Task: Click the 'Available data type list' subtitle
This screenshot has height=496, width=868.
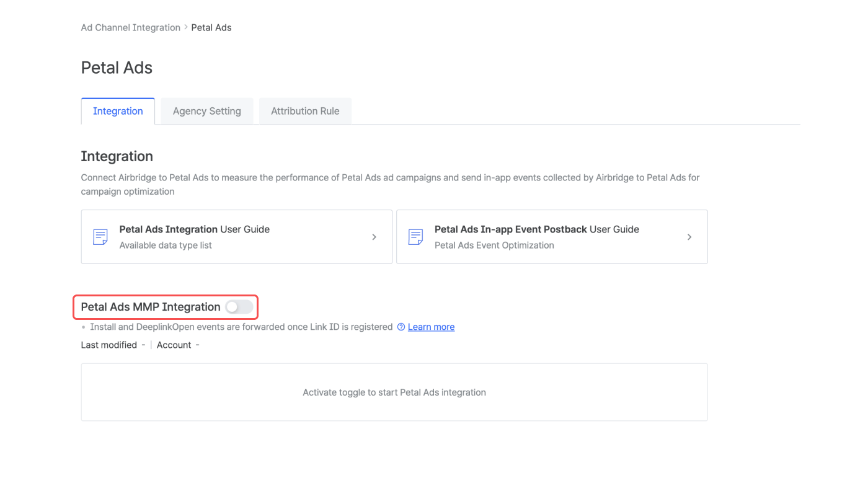Action: (x=166, y=246)
